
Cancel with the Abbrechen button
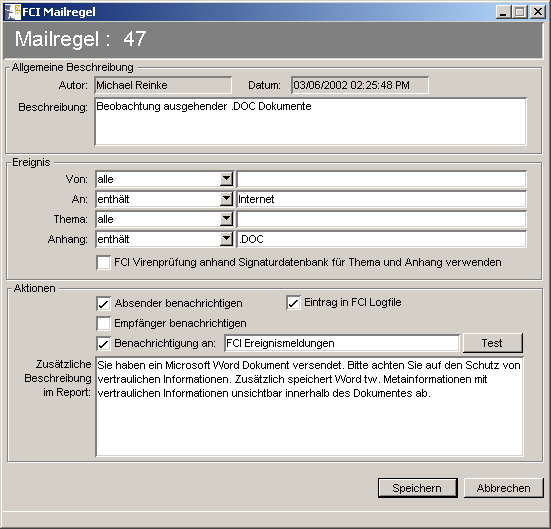(504, 488)
